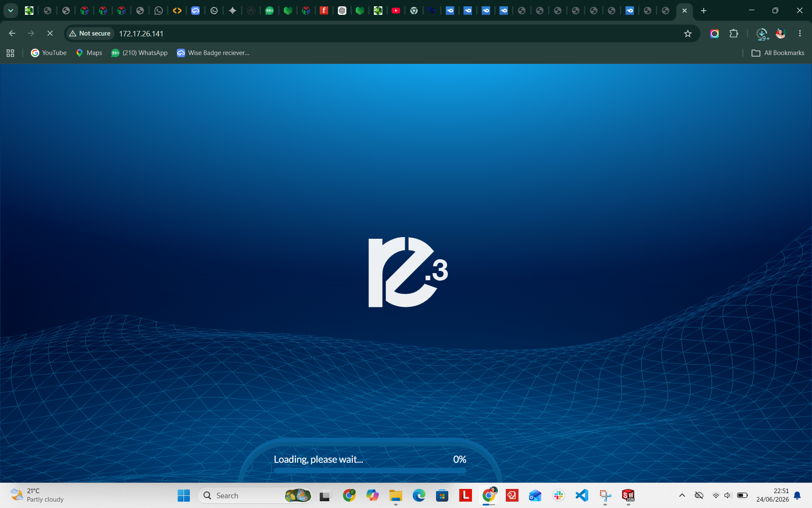Open the apps grid shortcut in bookmarks bar
The width and height of the screenshot is (812, 508).
(x=11, y=53)
